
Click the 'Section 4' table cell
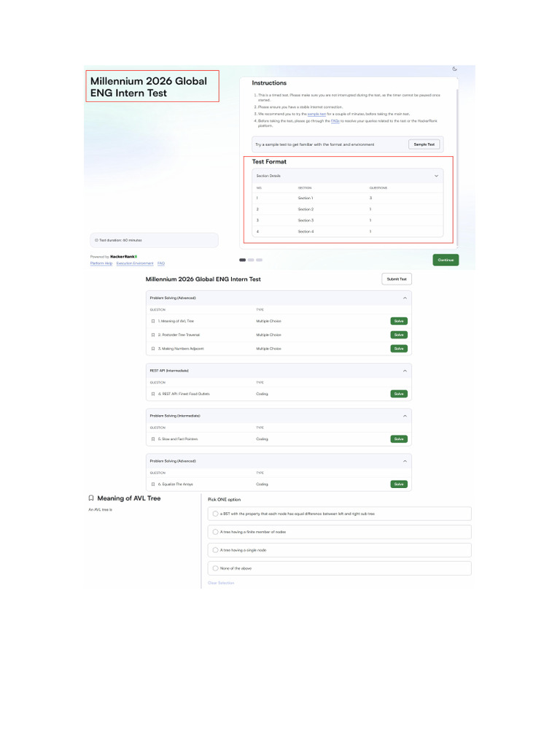point(306,231)
